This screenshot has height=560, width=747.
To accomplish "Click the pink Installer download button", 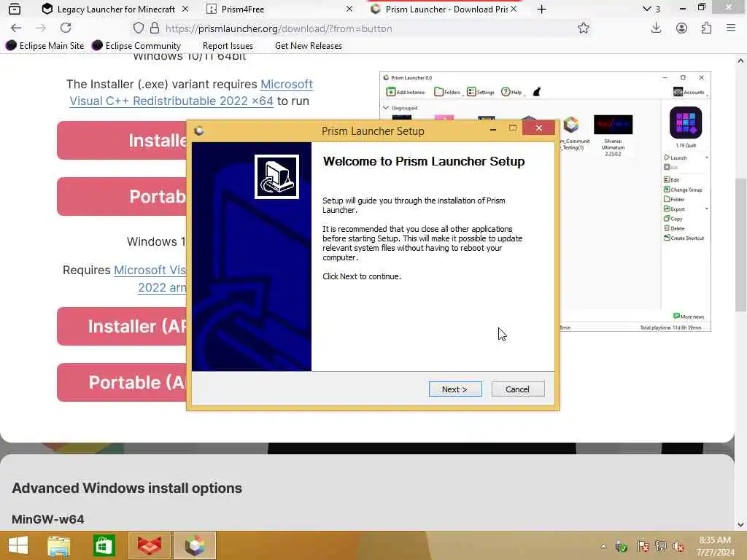I will coord(122,141).
